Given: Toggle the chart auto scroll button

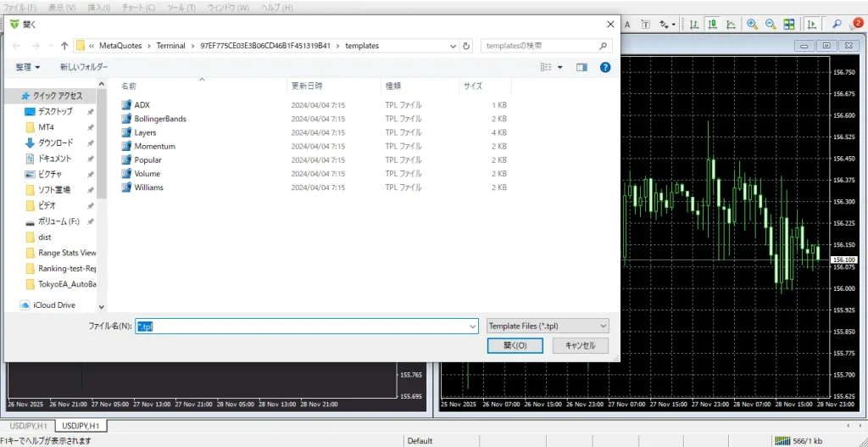Looking at the screenshot, I should point(812,25).
